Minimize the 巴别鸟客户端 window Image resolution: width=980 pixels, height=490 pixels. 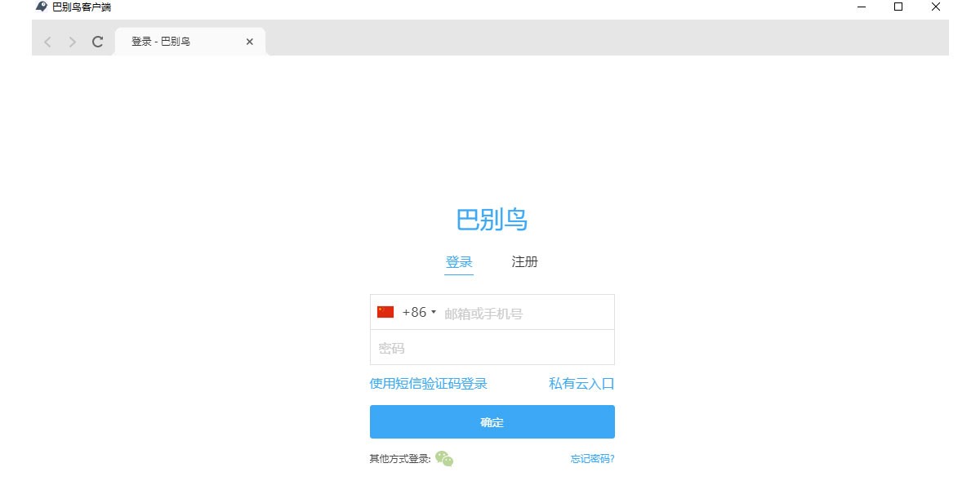[x=861, y=7]
